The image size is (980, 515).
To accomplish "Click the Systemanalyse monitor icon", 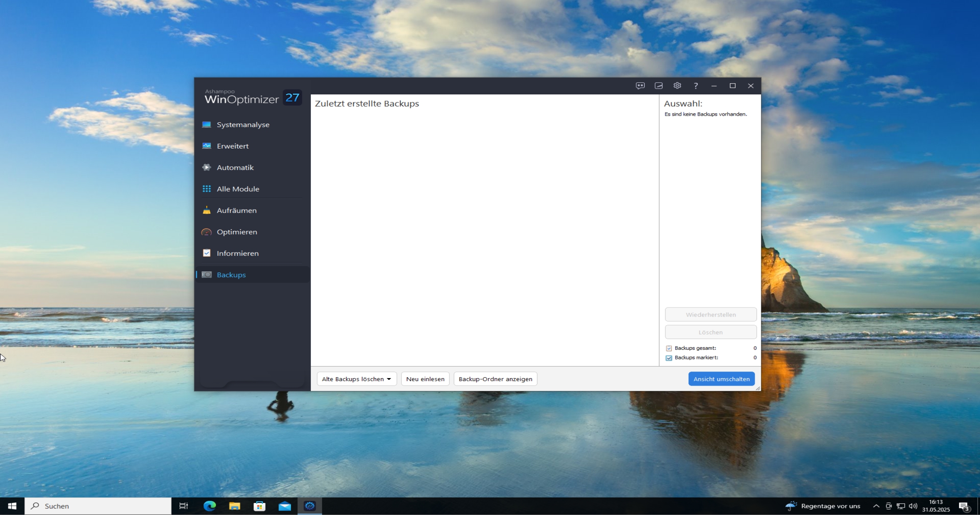I will click(x=207, y=124).
